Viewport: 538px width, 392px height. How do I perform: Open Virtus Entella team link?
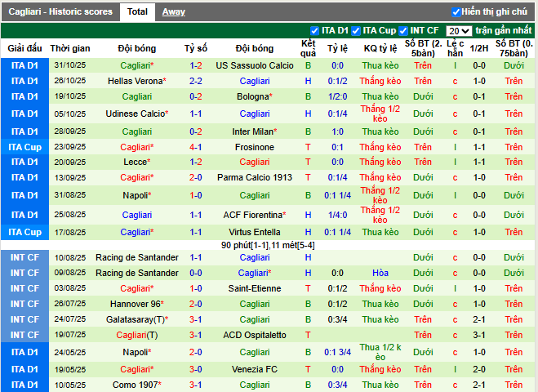point(255,232)
